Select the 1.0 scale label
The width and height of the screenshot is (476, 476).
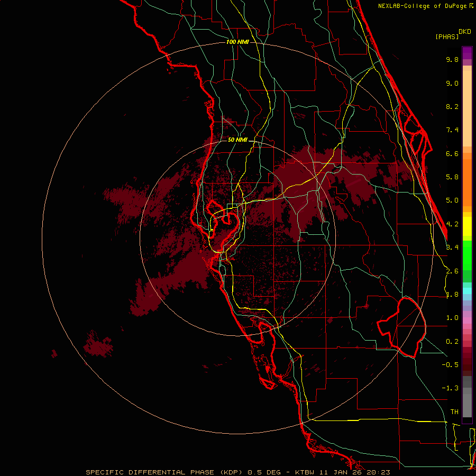click(452, 318)
